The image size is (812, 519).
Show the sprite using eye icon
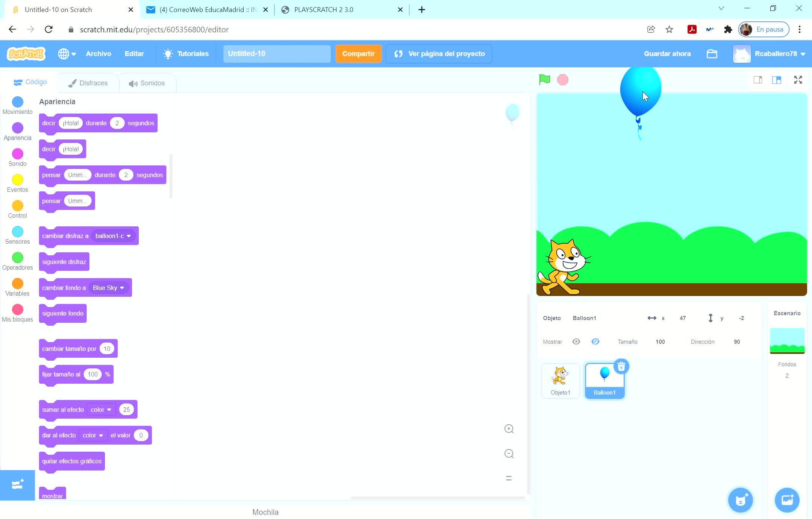[576, 341]
